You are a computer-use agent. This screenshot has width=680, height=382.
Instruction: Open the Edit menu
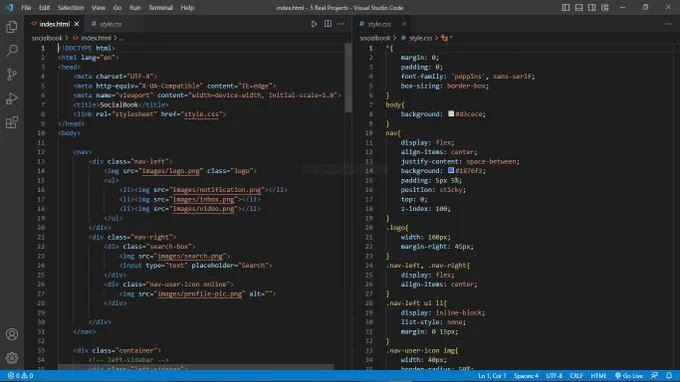click(x=44, y=7)
